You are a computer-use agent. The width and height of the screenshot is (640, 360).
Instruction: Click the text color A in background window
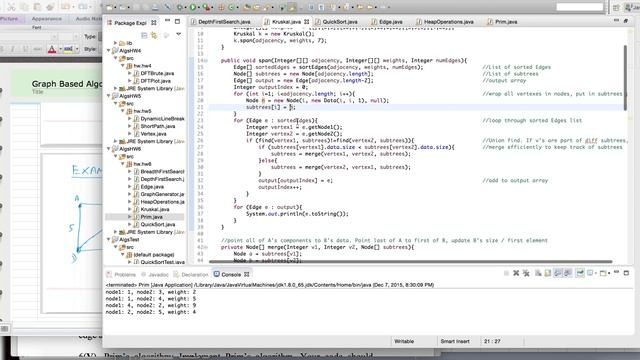pos(52,49)
